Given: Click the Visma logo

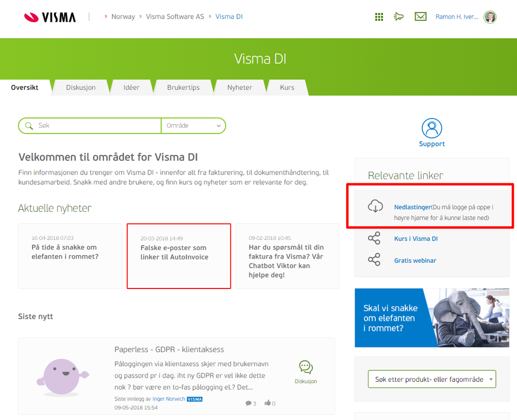Looking at the screenshot, I should (x=50, y=17).
